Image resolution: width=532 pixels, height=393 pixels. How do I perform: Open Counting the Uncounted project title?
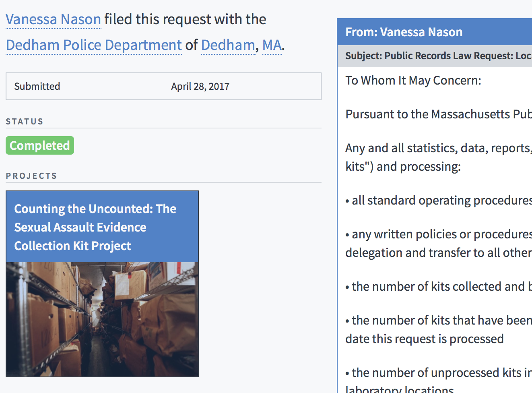[x=95, y=227]
